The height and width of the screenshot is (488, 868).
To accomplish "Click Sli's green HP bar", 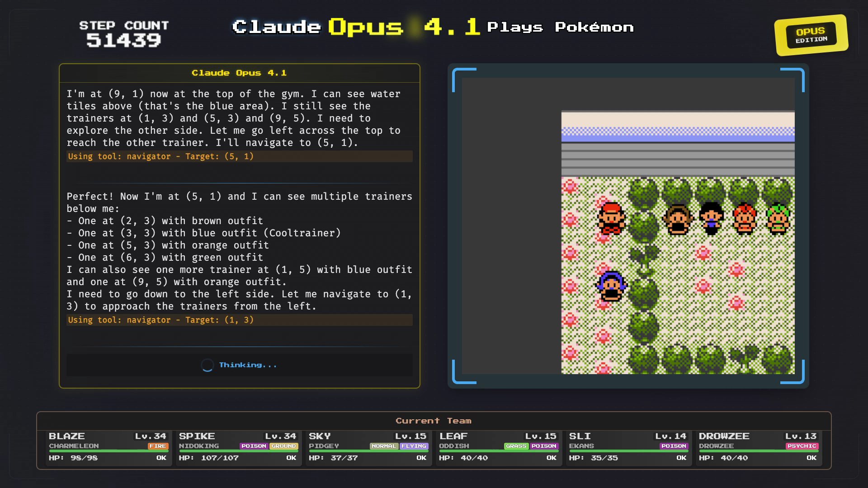I will point(628,451).
